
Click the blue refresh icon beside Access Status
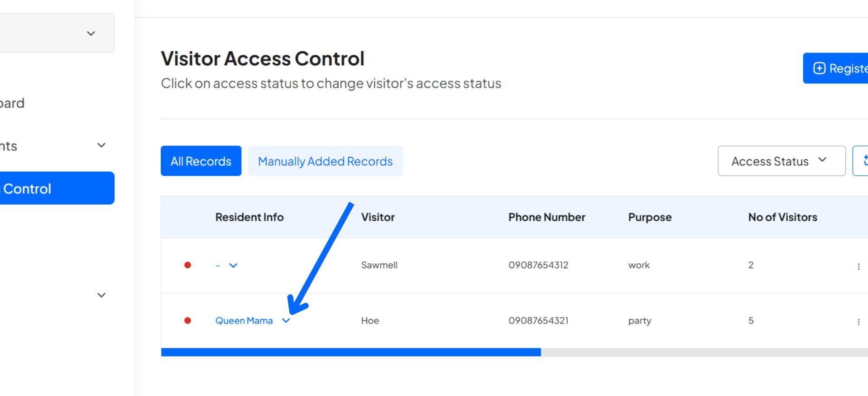pyautogui.click(x=865, y=160)
